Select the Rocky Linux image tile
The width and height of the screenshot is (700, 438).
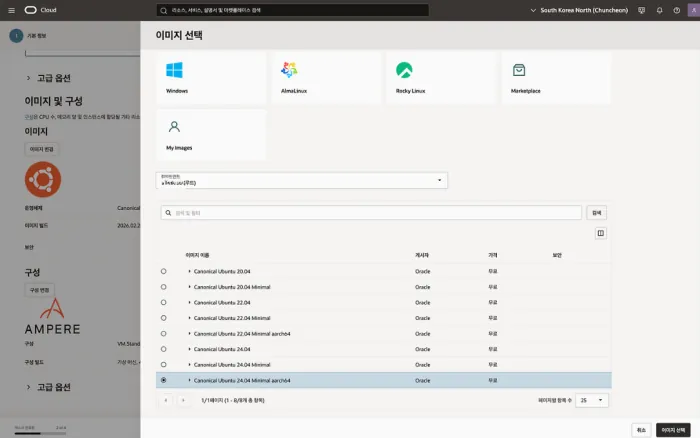pos(441,78)
